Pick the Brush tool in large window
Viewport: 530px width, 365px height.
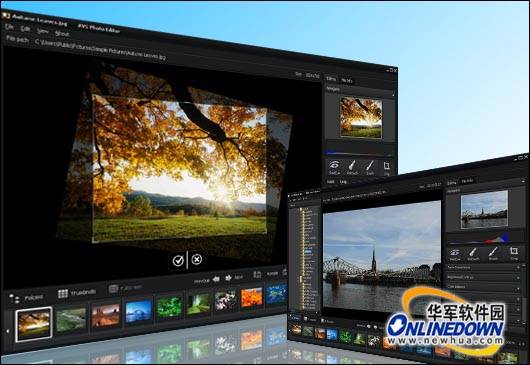tap(370, 168)
